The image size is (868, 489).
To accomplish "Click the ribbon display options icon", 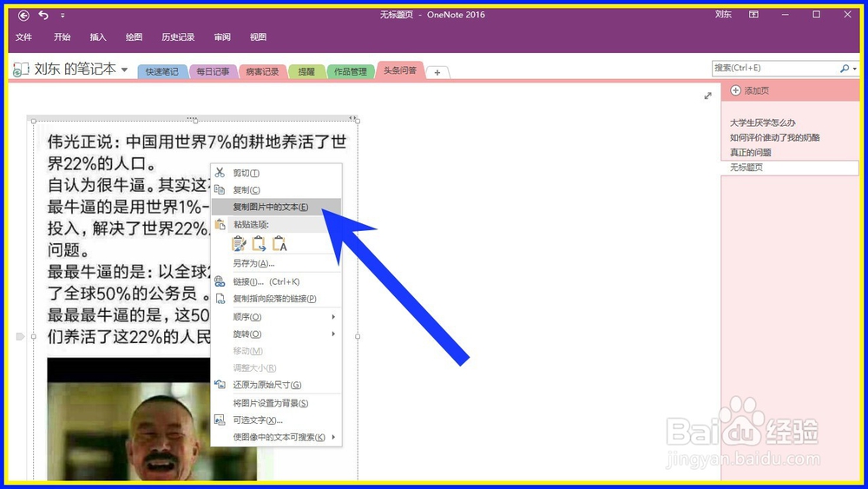I will point(754,15).
